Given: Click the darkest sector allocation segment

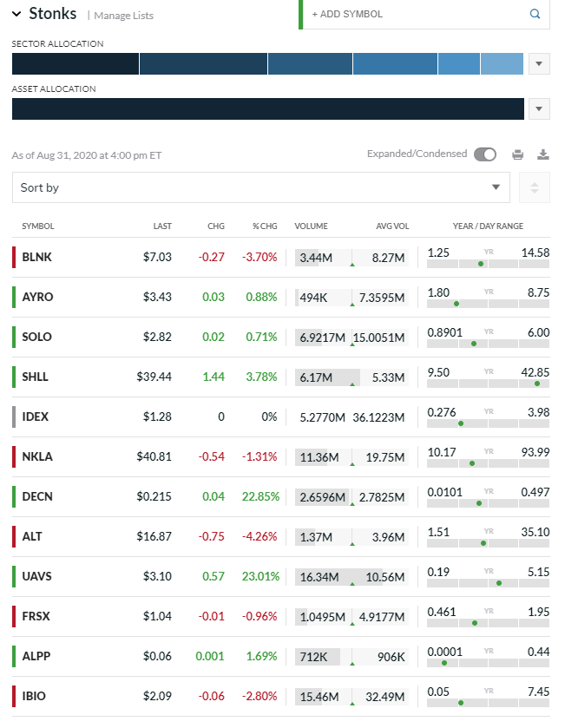Looking at the screenshot, I should [75, 63].
